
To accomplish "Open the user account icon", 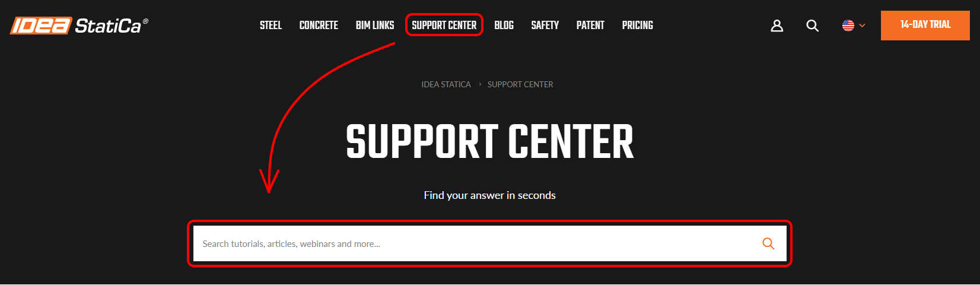I will (777, 26).
